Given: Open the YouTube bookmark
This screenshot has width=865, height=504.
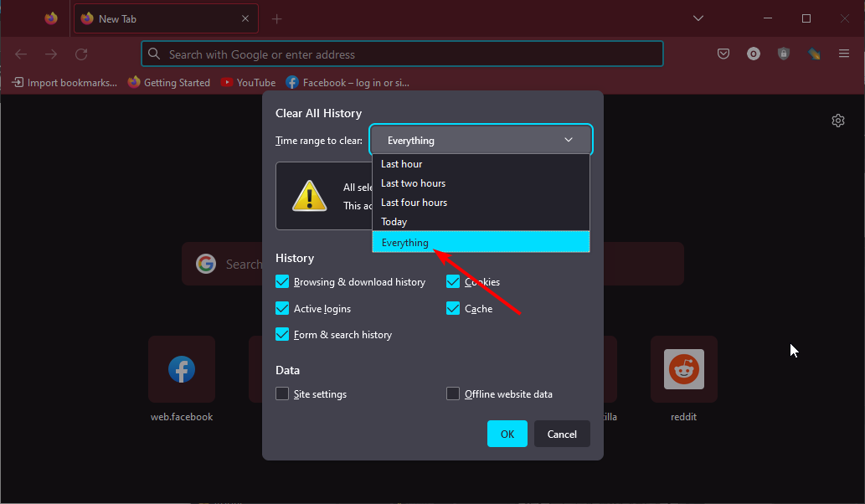Looking at the screenshot, I should pyautogui.click(x=248, y=83).
